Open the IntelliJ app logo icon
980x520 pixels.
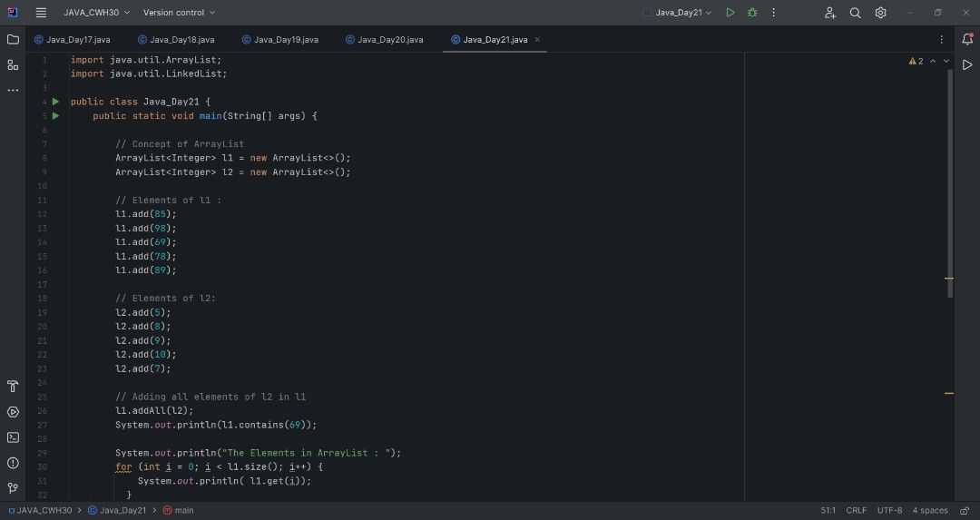click(13, 13)
